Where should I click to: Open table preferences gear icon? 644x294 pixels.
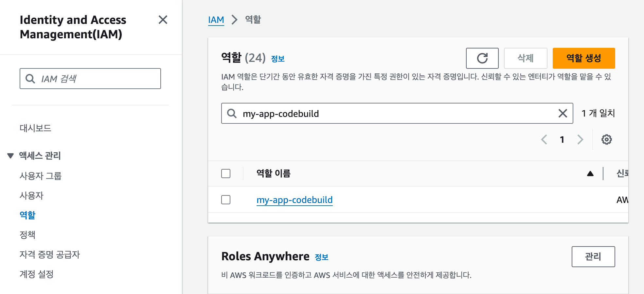click(606, 139)
